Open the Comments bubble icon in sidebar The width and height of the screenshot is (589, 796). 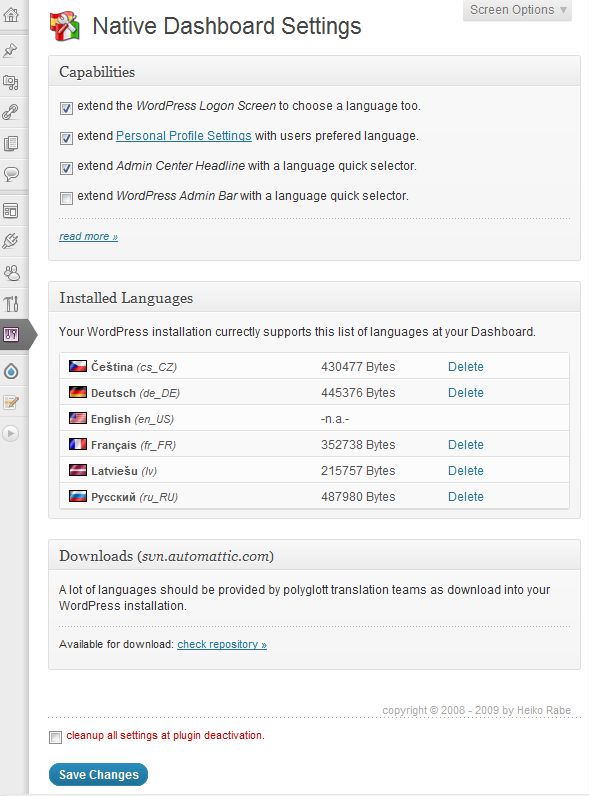click(x=11, y=174)
